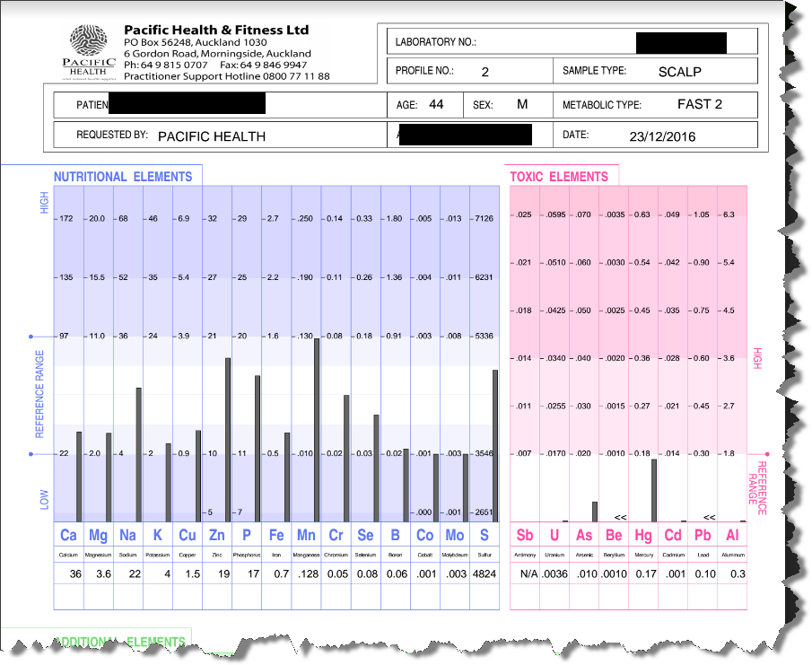Image resolution: width=812 pixels, height=665 pixels.
Task: Click the 'As' Arsenic element symbol
Action: point(584,535)
